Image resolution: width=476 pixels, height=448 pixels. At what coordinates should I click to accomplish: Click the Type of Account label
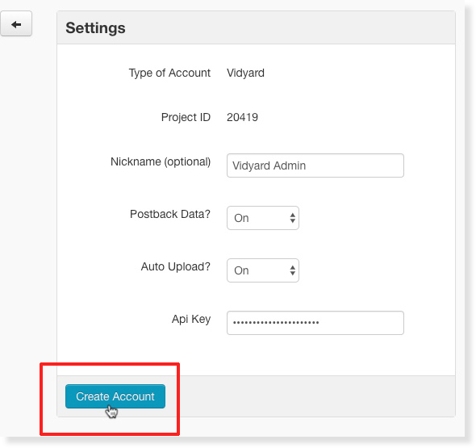(169, 73)
